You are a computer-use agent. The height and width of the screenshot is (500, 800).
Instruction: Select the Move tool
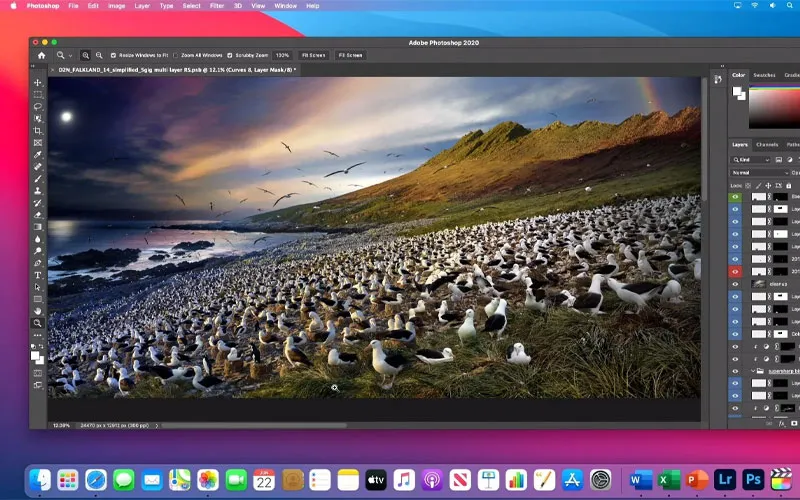point(38,83)
